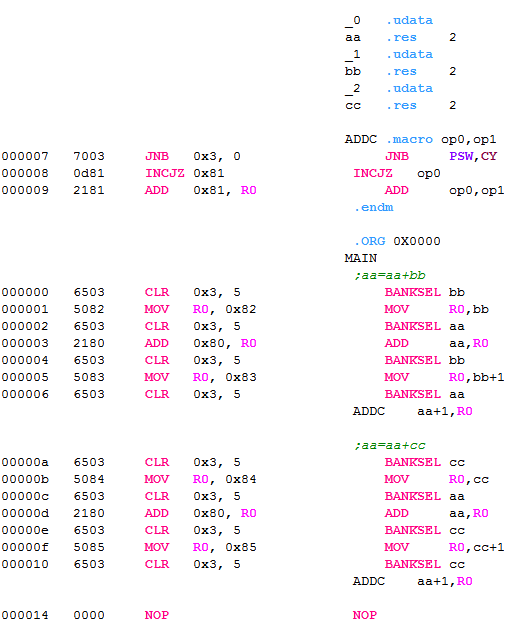
Task: Select address 00000b
Action: point(25,479)
